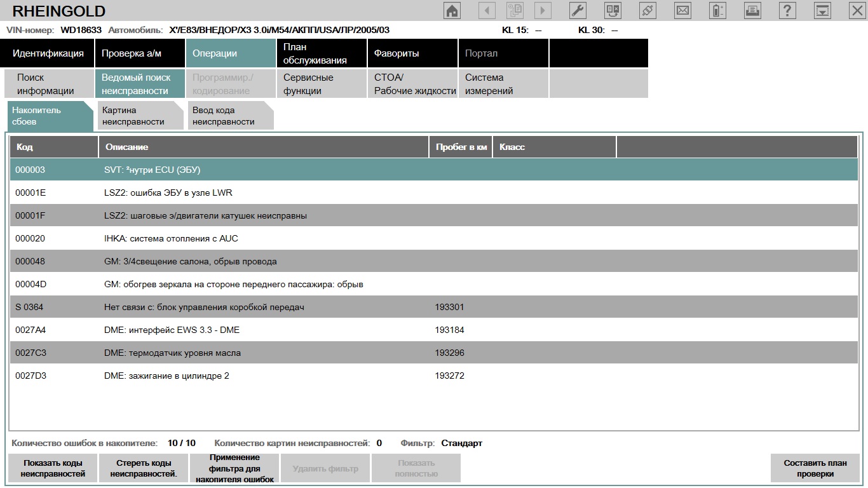Image resolution: width=868 pixels, height=488 pixels.
Task: Click Пробег в км column header
Action: (461, 147)
